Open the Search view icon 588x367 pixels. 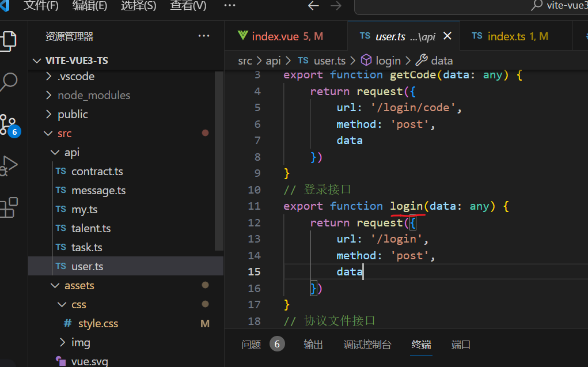[x=9, y=82]
